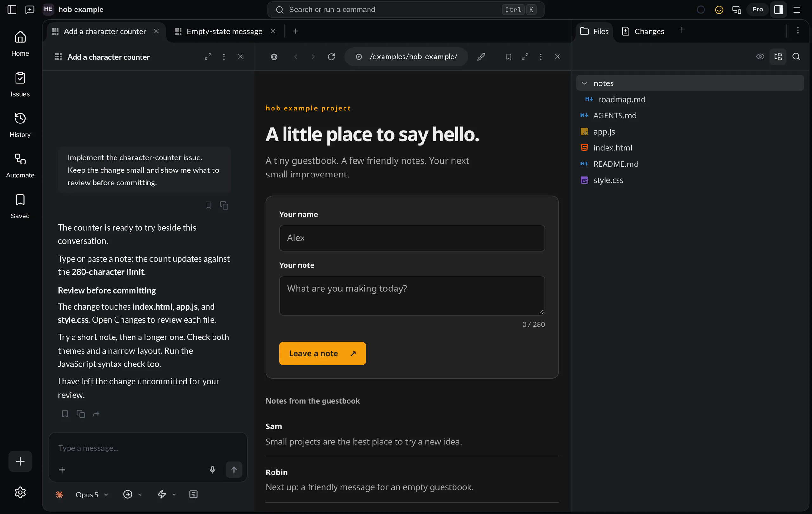Screen dimensions: 812x514
Task: Switch to the Changes tab
Action: (643, 31)
